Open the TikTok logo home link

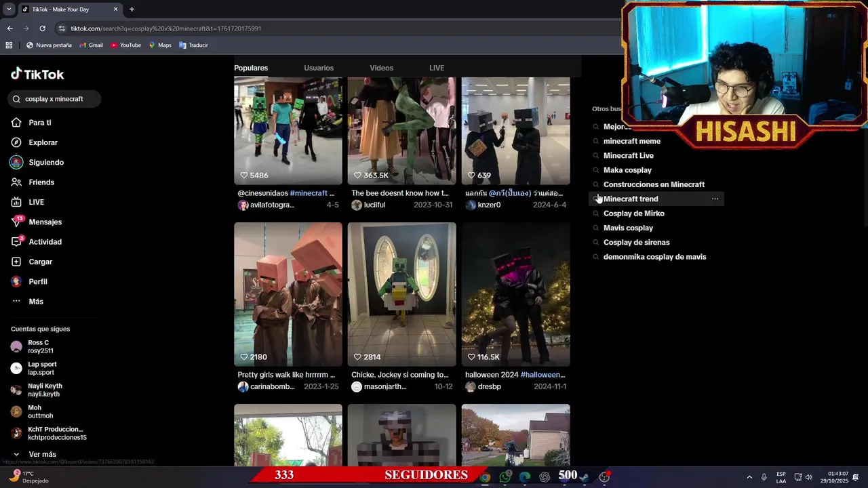37,74
